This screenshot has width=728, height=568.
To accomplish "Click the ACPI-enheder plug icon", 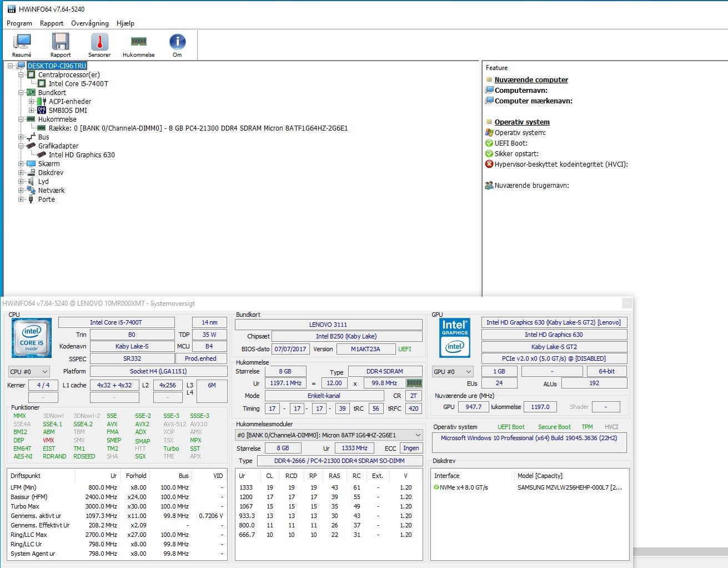I will [x=42, y=101].
